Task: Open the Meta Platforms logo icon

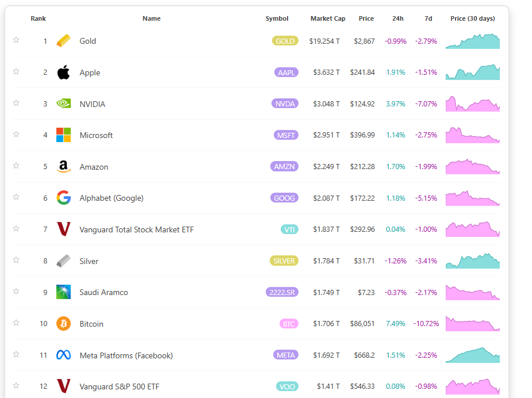Action: pyautogui.click(x=64, y=355)
